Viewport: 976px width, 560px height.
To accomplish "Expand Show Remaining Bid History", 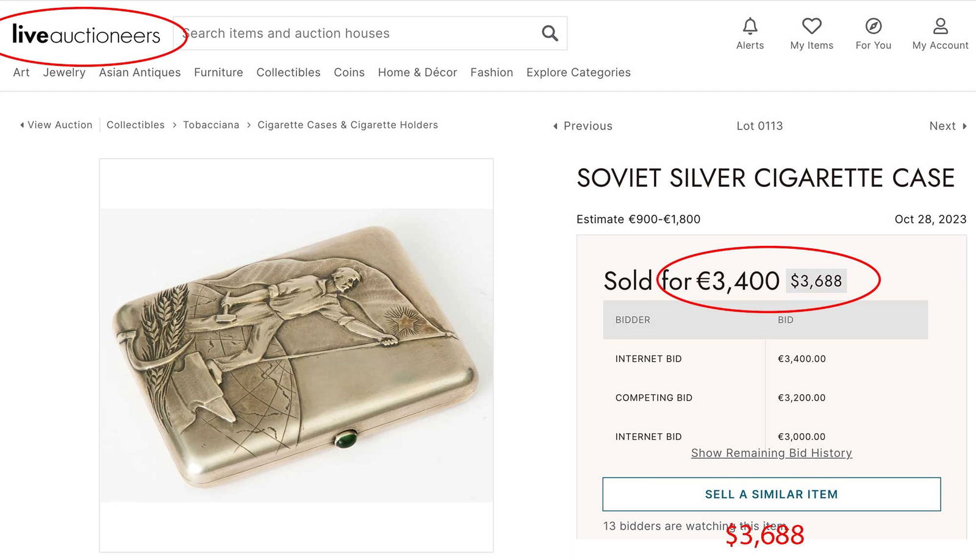I will tap(771, 453).
